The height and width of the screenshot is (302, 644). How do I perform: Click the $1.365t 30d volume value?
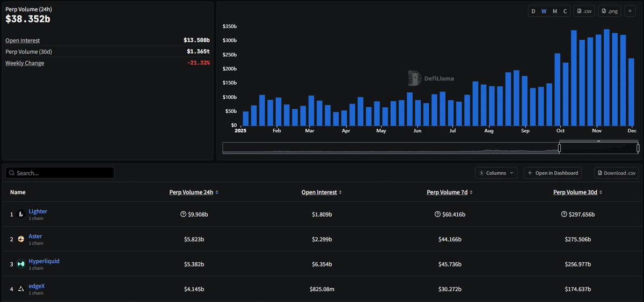tap(198, 51)
